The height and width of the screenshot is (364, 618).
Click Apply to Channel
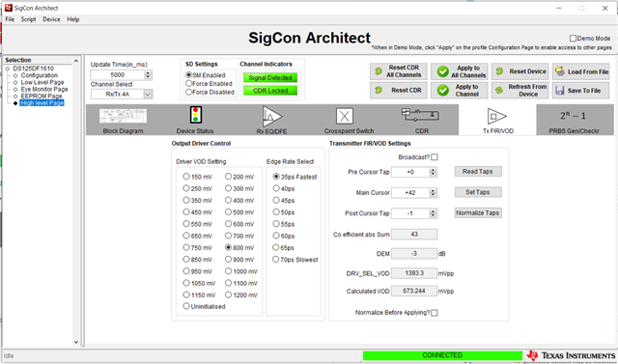tap(460, 90)
